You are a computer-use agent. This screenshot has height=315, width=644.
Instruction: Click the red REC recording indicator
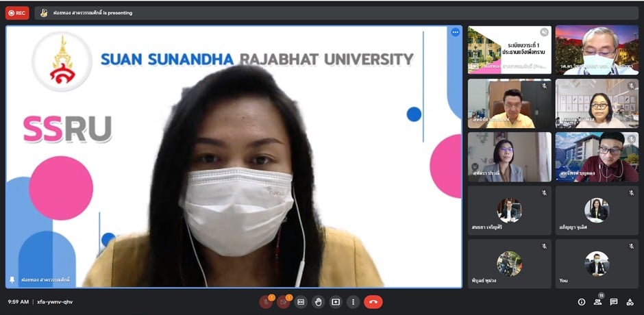click(x=17, y=12)
